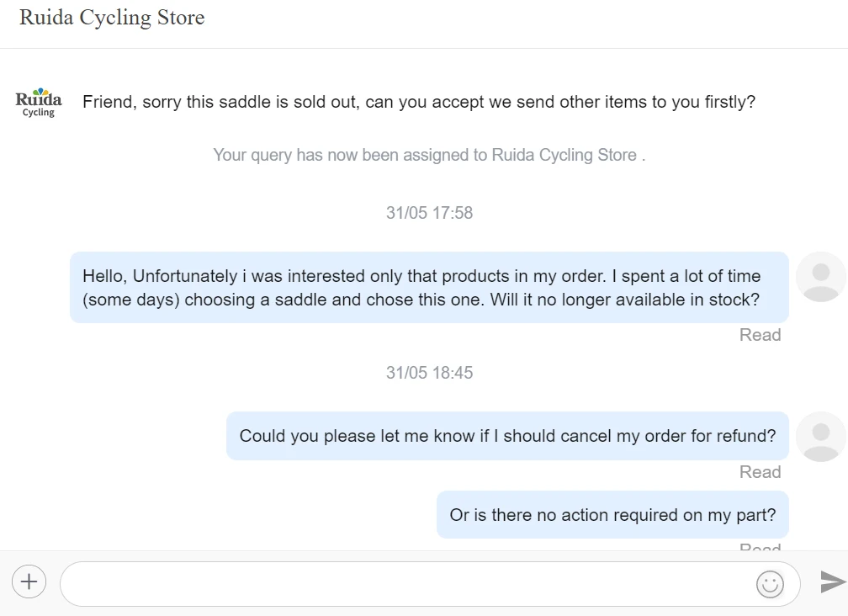848x616 pixels.
Task: Click the Ruida Cycling logo avatar
Action: 39,102
